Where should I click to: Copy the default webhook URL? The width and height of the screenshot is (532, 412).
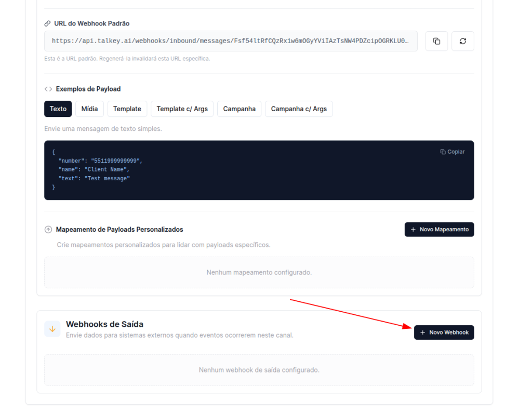pos(436,41)
